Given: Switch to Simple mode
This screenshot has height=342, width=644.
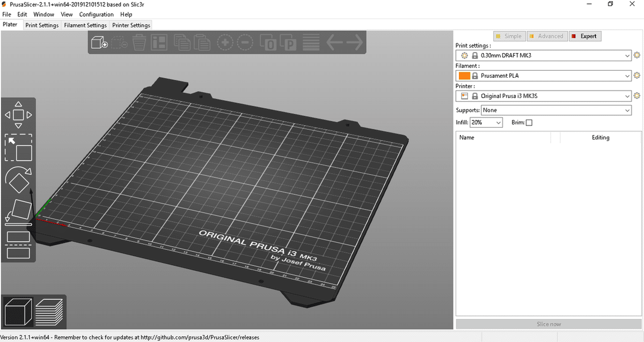Looking at the screenshot, I should 508,36.
